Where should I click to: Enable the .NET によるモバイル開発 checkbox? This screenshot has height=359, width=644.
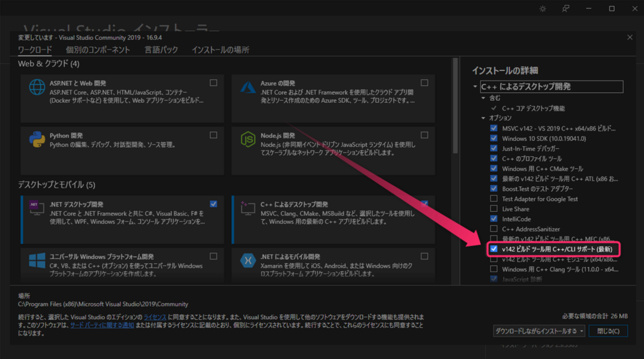pyautogui.click(x=424, y=256)
